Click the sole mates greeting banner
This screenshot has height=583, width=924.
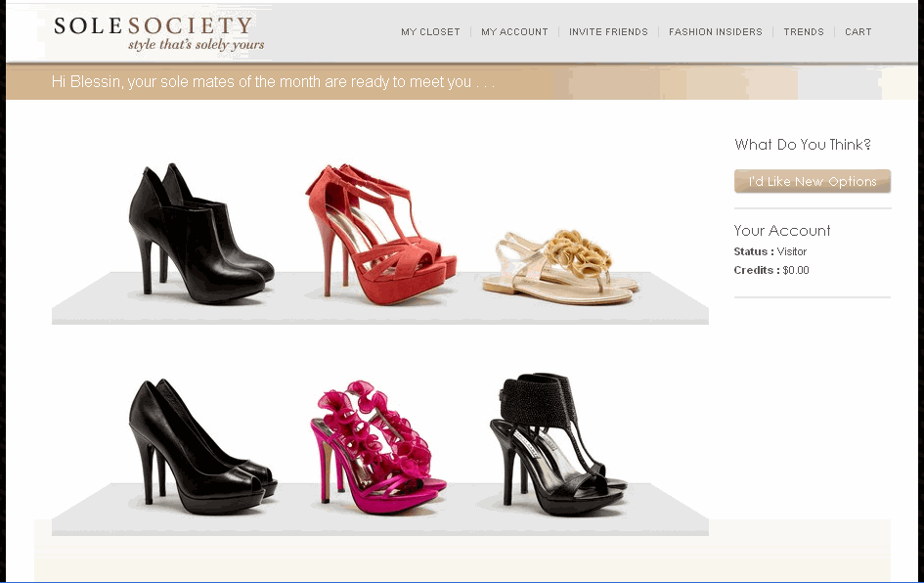pyautogui.click(x=273, y=82)
